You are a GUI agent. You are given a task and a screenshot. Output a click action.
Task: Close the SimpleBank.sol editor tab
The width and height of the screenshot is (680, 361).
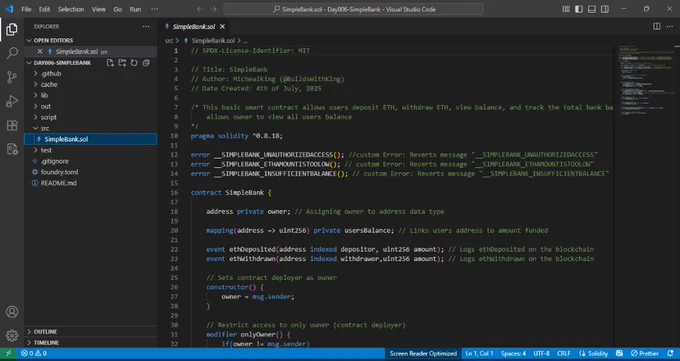(222, 26)
